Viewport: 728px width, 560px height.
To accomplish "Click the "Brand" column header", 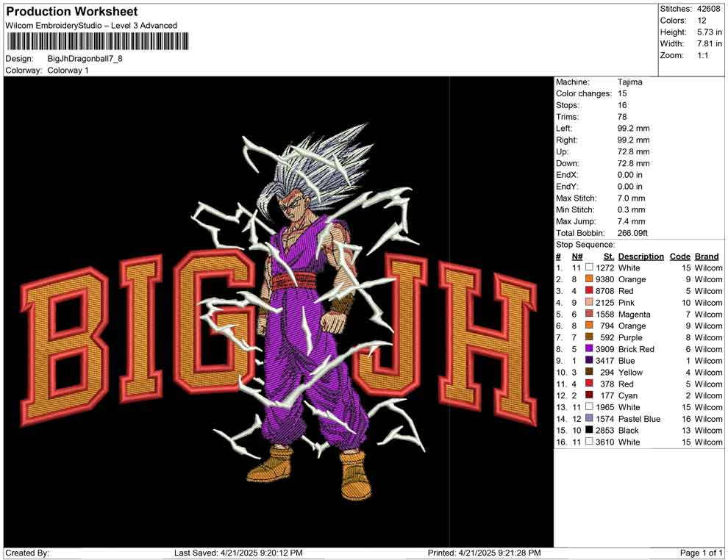I will tap(707, 256).
